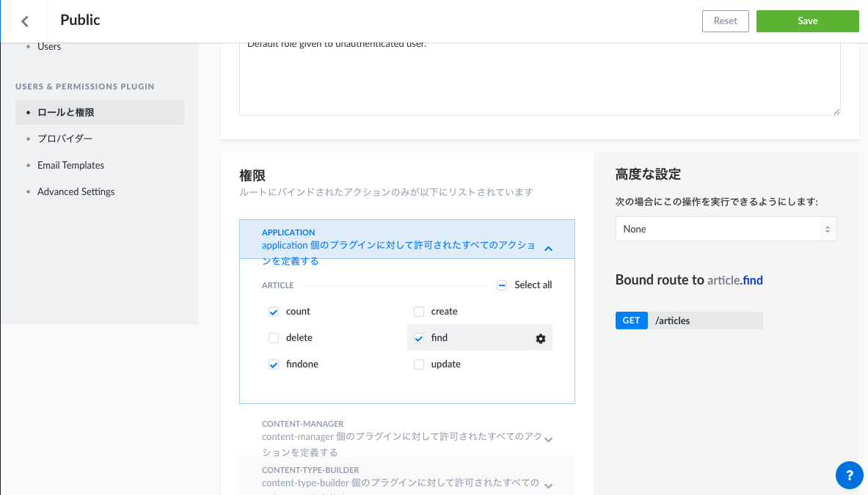This screenshot has height=495, width=868.
Task: Enable the update permission checkbox
Action: (x=418, y=364)
